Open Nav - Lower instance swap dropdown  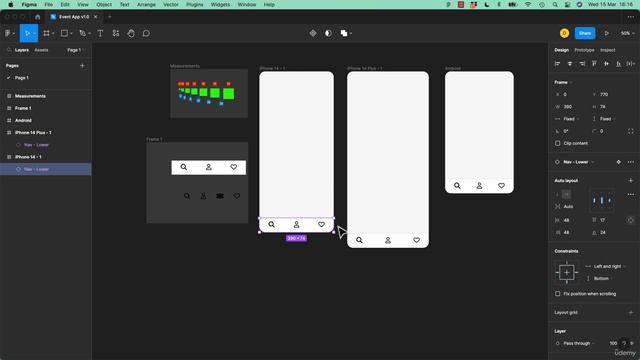[578, 162]
